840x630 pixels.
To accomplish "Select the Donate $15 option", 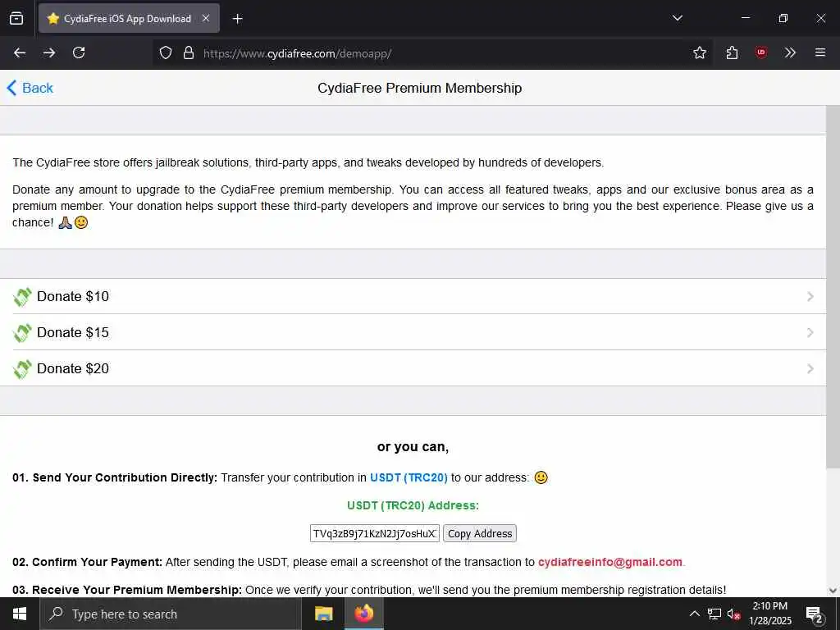I will tap(413, 332).
